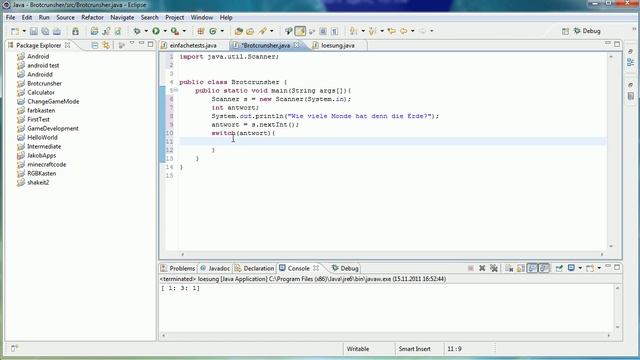Open dropdown arrow beside Debug icon

146,31
